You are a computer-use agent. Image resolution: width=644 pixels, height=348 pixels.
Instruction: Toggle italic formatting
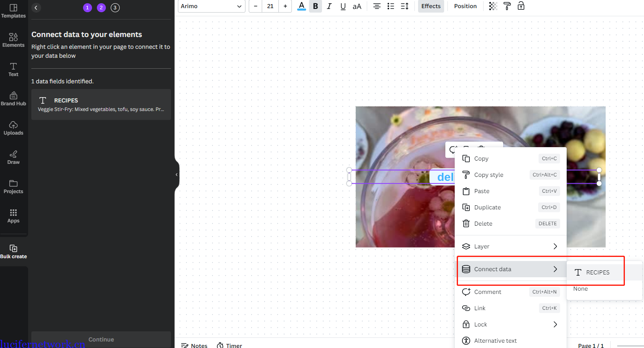point(329,6)
